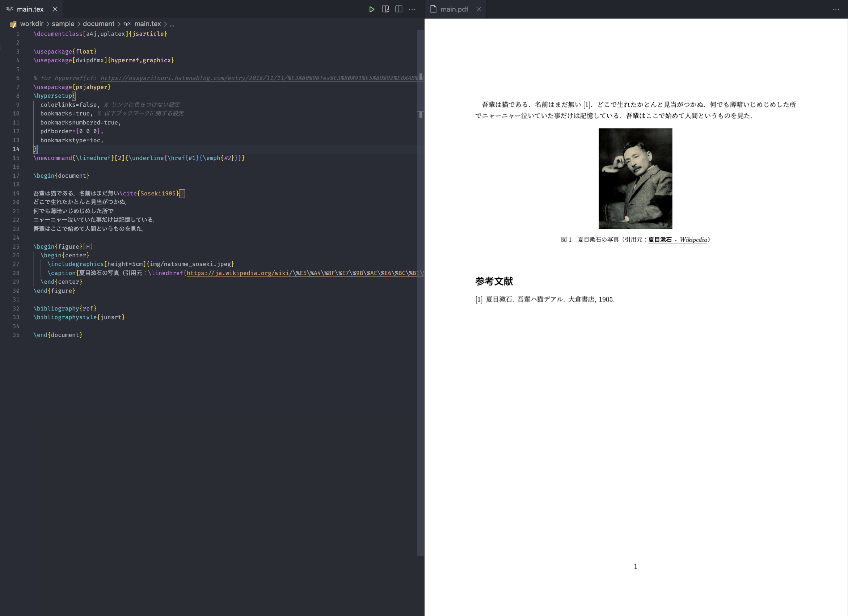Click the TeX file icon in breadcrumb
This screenshot has height=616, width=848.
[127, 24]
